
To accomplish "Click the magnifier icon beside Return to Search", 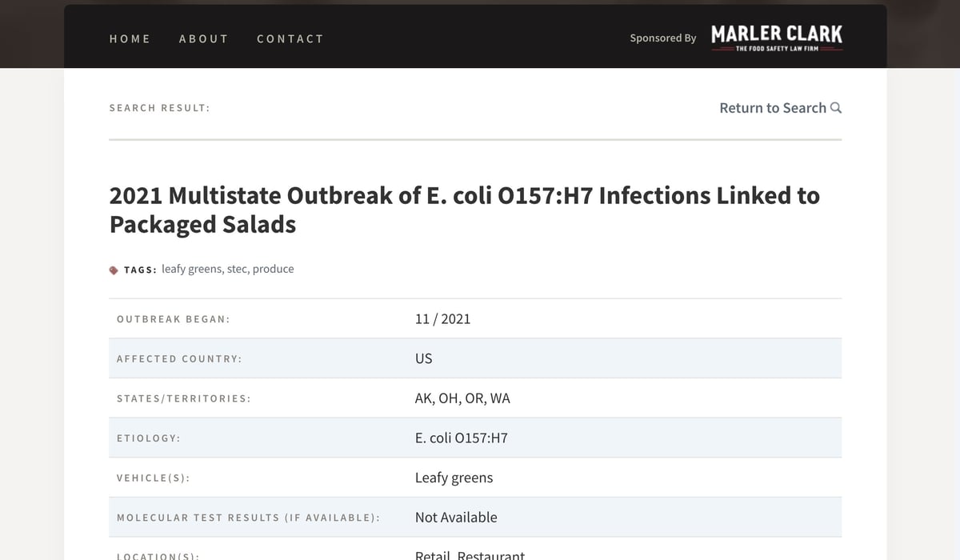I will (x=836, y=107).
